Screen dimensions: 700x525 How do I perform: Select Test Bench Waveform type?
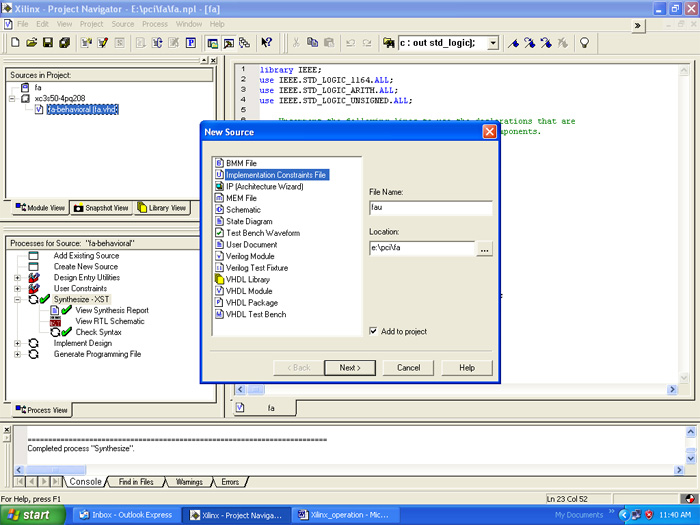263,233
